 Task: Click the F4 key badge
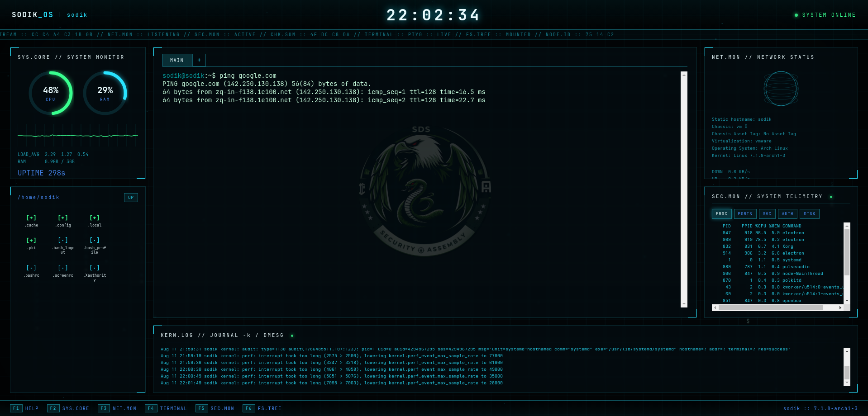tap(151, 408)
